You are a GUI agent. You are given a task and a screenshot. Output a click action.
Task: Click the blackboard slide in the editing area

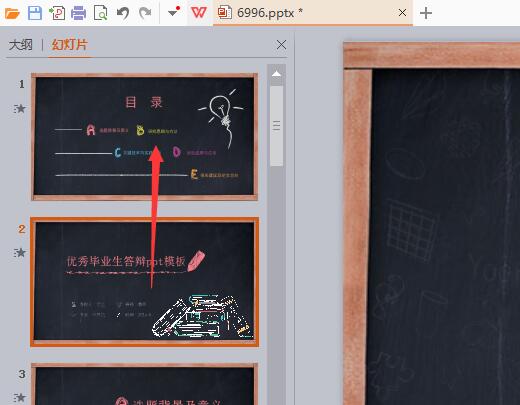click(432, 223)
